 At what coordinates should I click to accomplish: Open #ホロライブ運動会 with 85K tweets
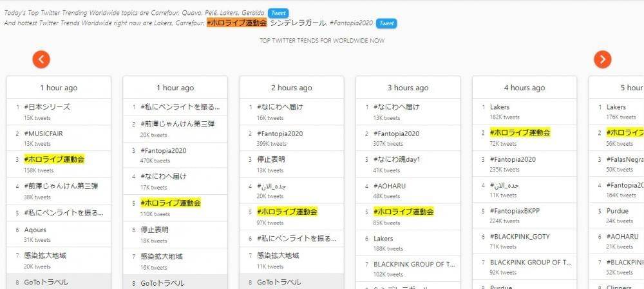click(x=404, y=212)
